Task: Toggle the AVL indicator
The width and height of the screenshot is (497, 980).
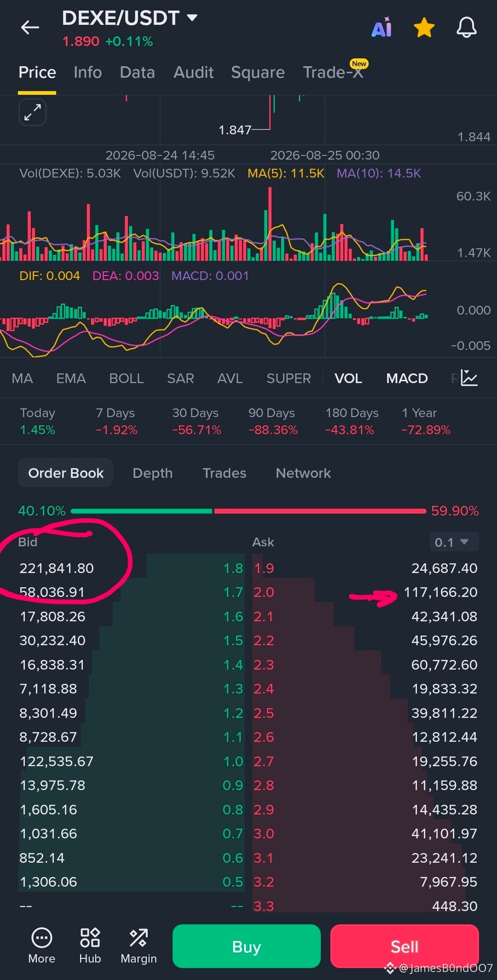Action: pyautogui.click(x=230, y=378)
